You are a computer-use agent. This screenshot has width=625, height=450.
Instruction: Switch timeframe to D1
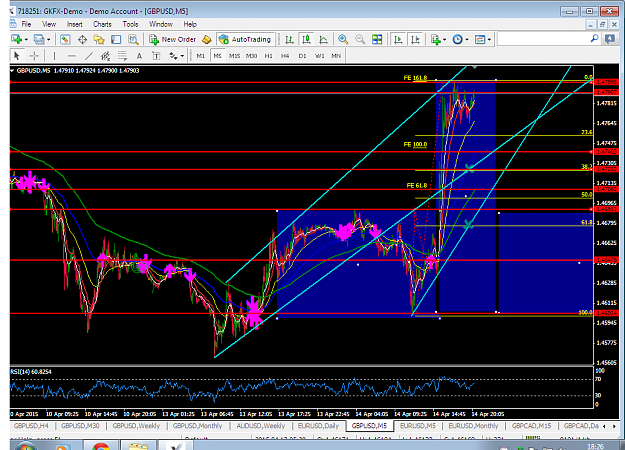(x=303, y=56)
